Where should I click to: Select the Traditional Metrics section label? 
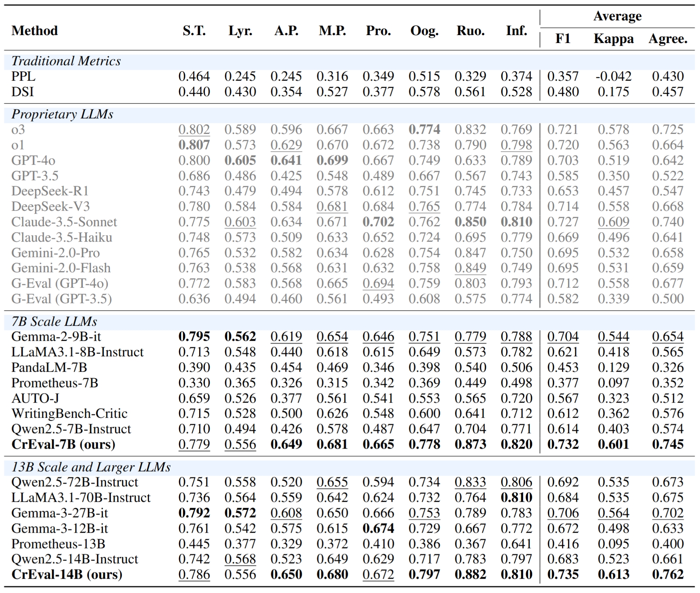pos(66,61)
